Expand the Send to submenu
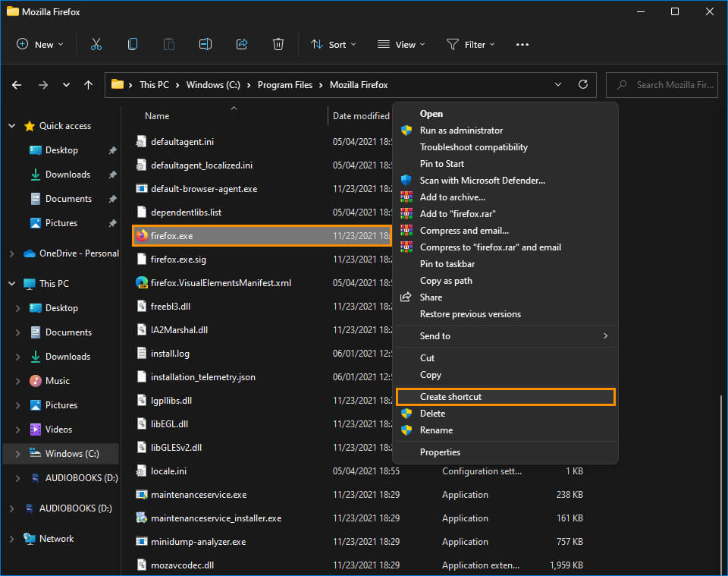Viewport: 728px width, 576px height. click(506, 336)
